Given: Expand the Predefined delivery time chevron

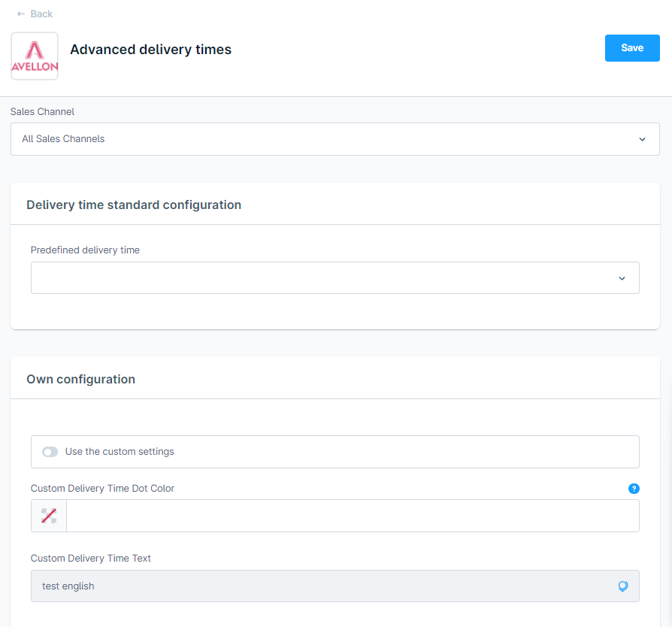Looking at the screenshot, I should [622, 278].
